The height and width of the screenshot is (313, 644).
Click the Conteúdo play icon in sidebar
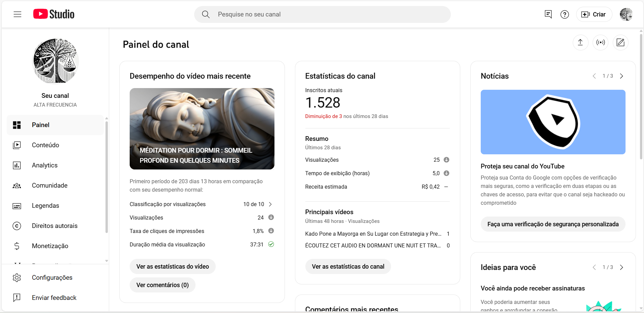point(17,145)
